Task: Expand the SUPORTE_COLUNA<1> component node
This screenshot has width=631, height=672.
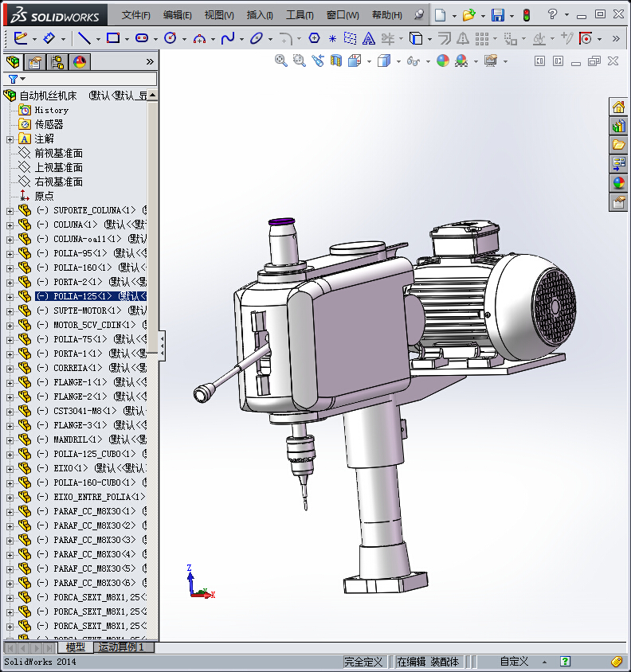Action: click(x=10, y=211)
